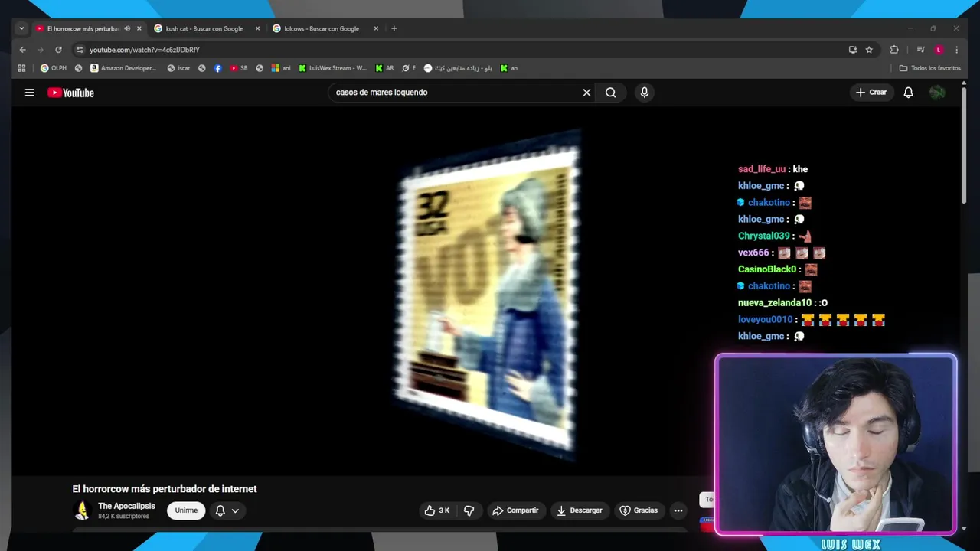Click the scrollbar down arrow

[963, 528]
